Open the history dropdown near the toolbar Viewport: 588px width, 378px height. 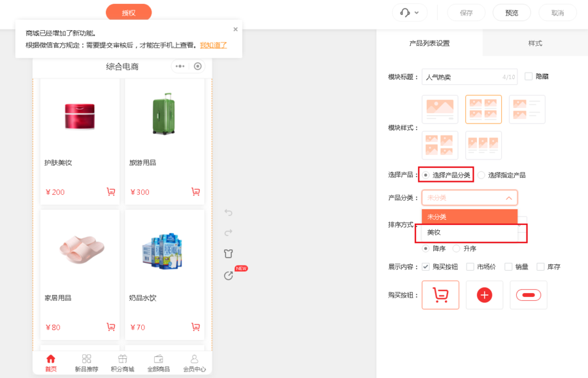pos(410,12)
